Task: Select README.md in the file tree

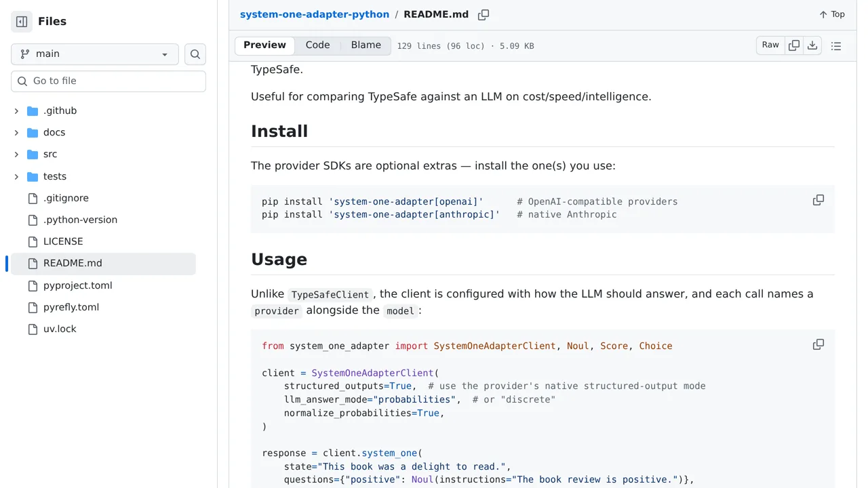Action: click(103, 264)
